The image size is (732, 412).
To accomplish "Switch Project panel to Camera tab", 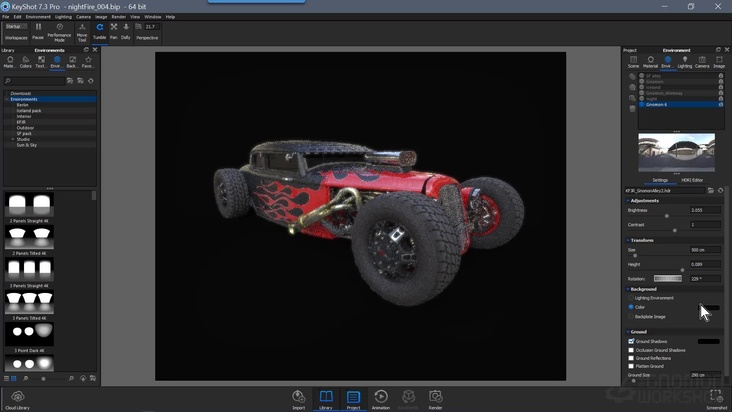I will (x=702, y=62).
